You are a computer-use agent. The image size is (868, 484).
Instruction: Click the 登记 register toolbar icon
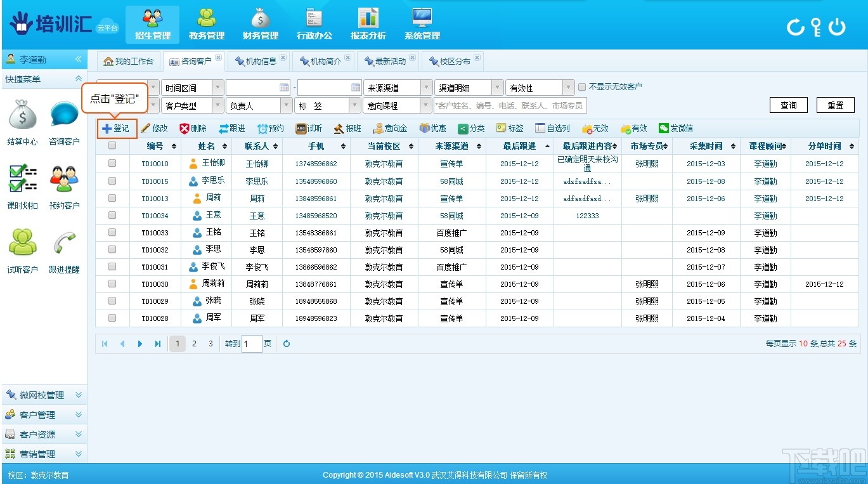107,129
